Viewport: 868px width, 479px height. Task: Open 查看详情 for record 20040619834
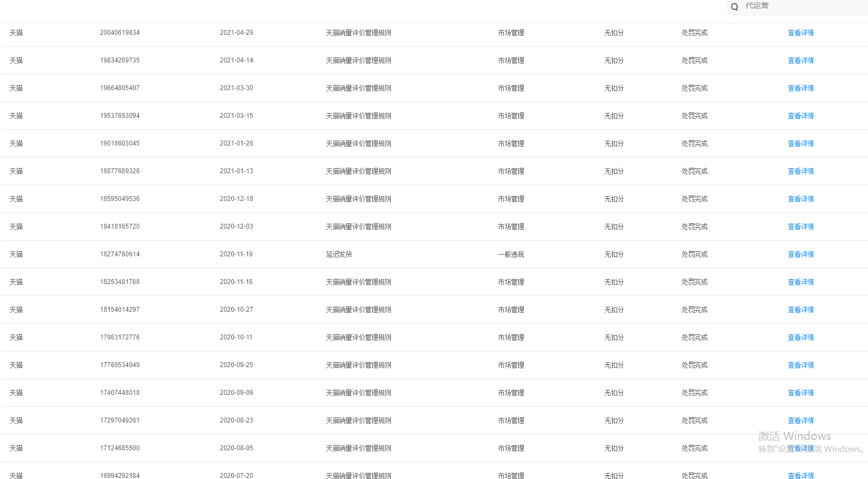(801, 33)
